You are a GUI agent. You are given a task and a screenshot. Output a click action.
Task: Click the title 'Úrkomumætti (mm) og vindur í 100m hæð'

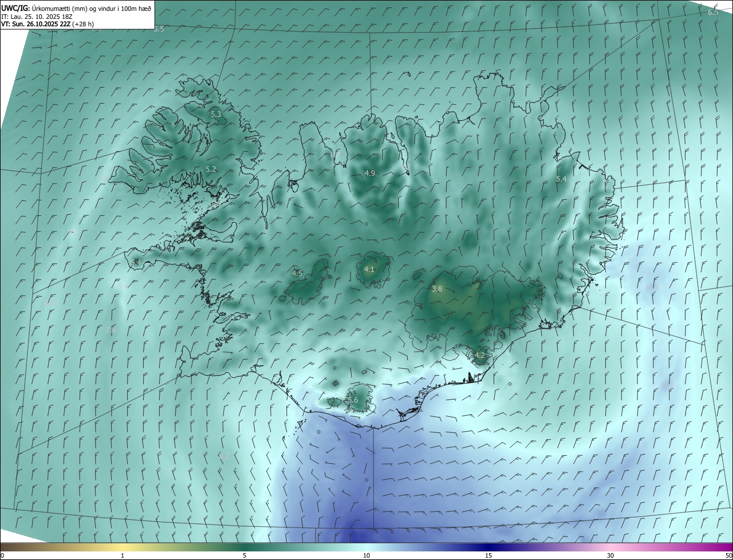pos(91,8)
